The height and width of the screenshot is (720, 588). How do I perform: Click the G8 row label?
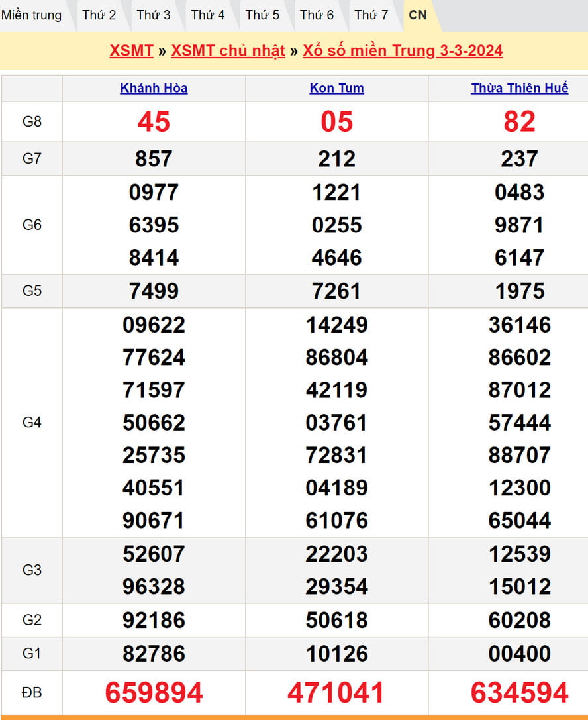[x=32, y=122]
